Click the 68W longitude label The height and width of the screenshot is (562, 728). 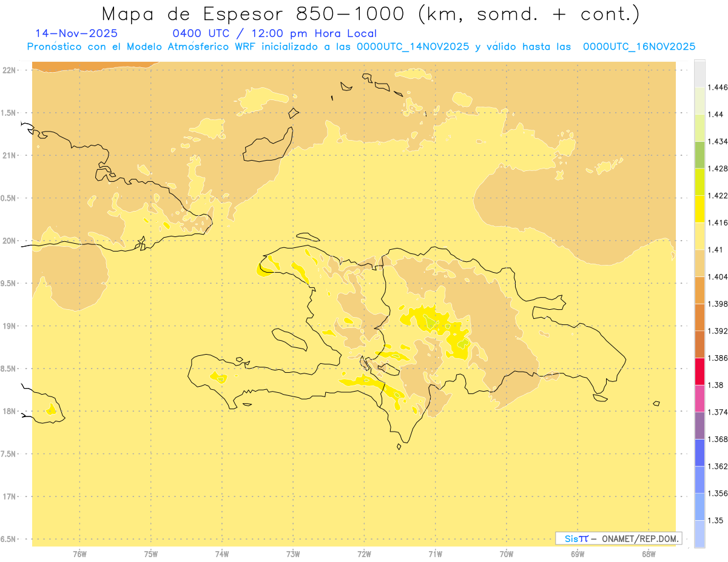649,554
